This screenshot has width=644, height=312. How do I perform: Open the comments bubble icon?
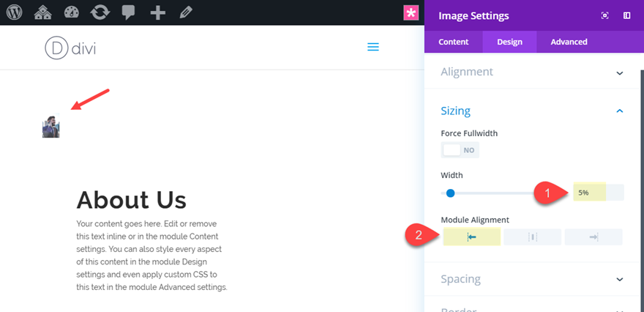128,12
